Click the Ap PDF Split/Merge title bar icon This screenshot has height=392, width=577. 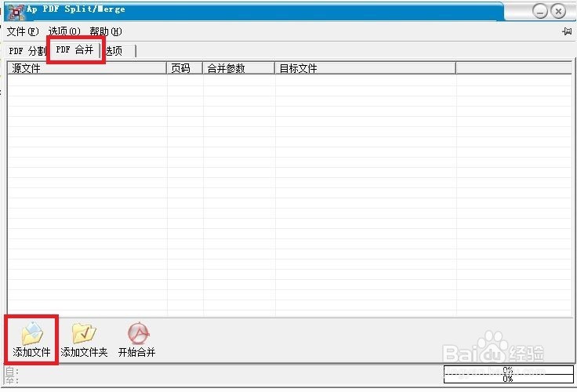tap(16, 12)
